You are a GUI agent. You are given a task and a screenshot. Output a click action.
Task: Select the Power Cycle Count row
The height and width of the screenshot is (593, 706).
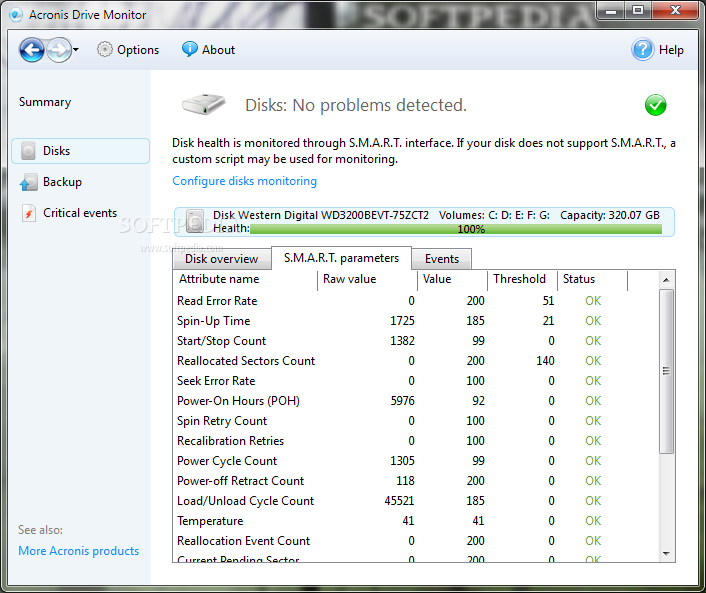coord(416,461)
